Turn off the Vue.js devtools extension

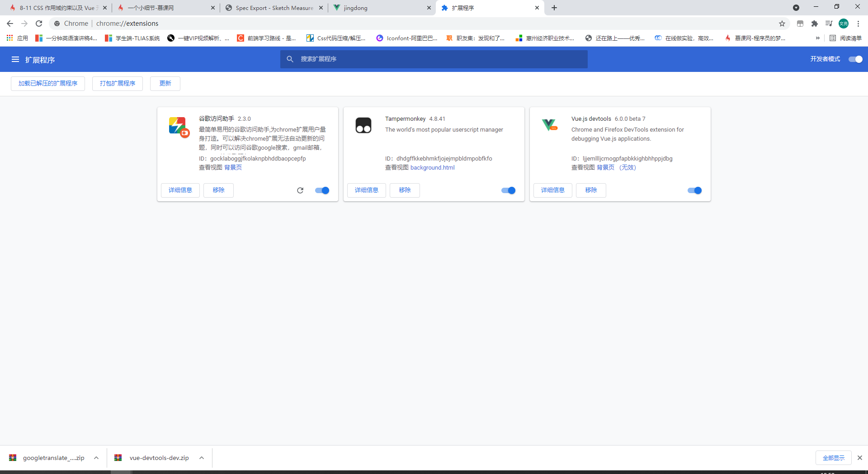pos(694,190)
